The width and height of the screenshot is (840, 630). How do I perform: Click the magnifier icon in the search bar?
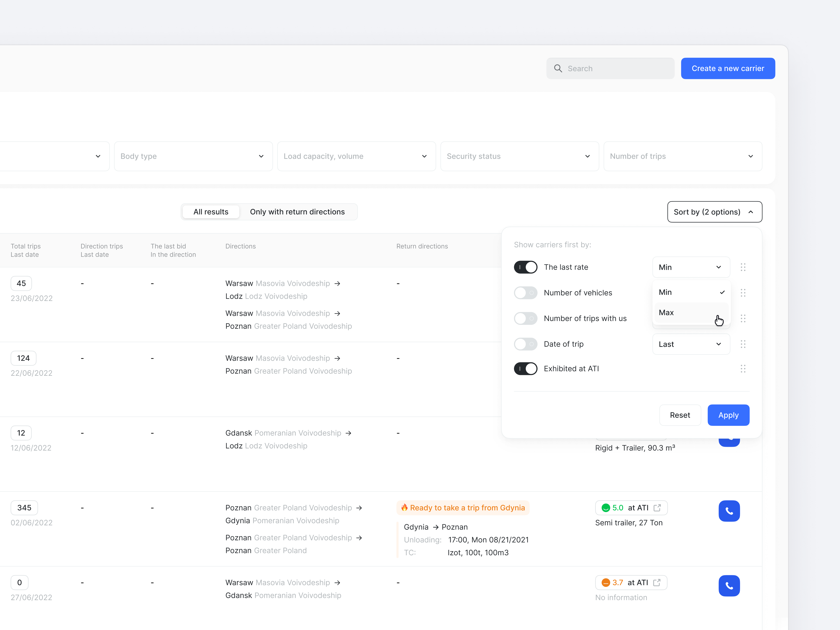558,68
